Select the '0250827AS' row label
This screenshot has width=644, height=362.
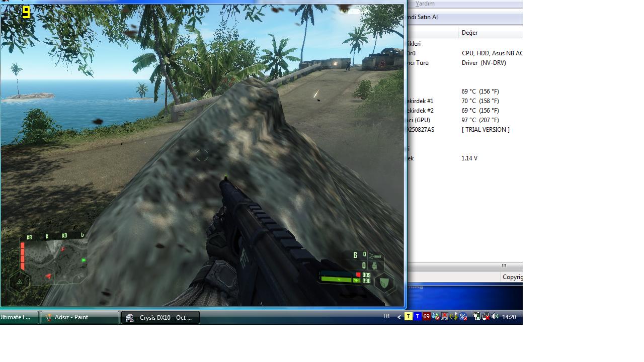pyautogui.click(x=421, y=130)
